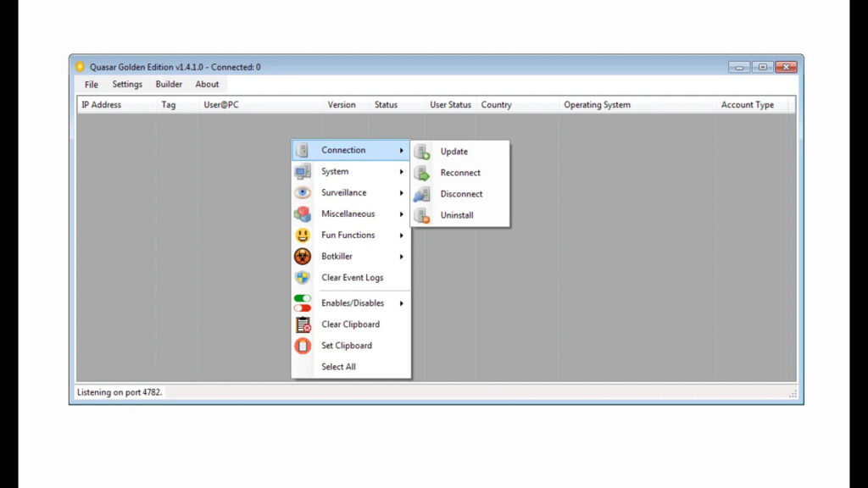Open the File menu
Image resolution: width=868 pixels, height=488 pixels.
pyautogui.click(x=92, y=84)
